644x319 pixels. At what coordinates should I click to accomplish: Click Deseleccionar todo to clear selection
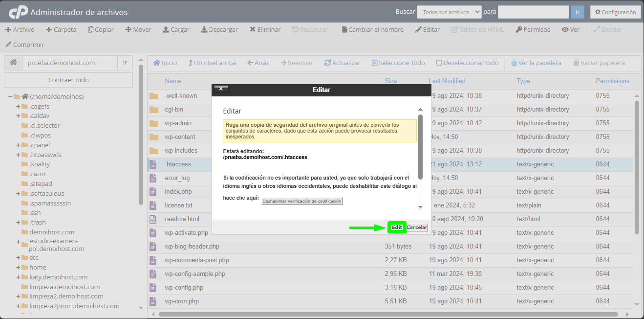(468, 63)
